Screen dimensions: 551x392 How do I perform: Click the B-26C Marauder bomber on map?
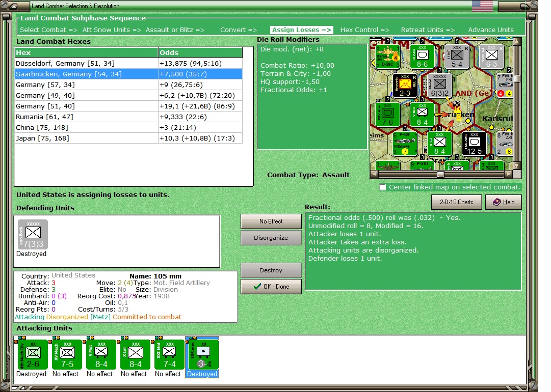387,56
